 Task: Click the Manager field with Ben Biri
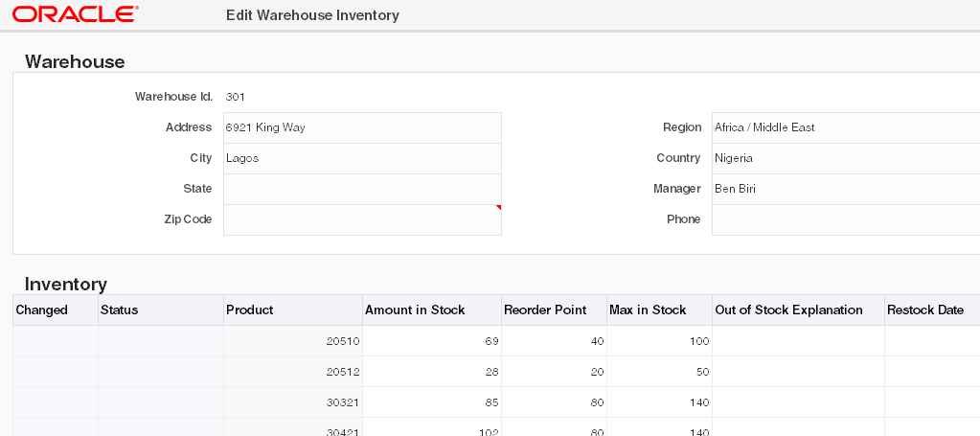(x=846, y=189)
